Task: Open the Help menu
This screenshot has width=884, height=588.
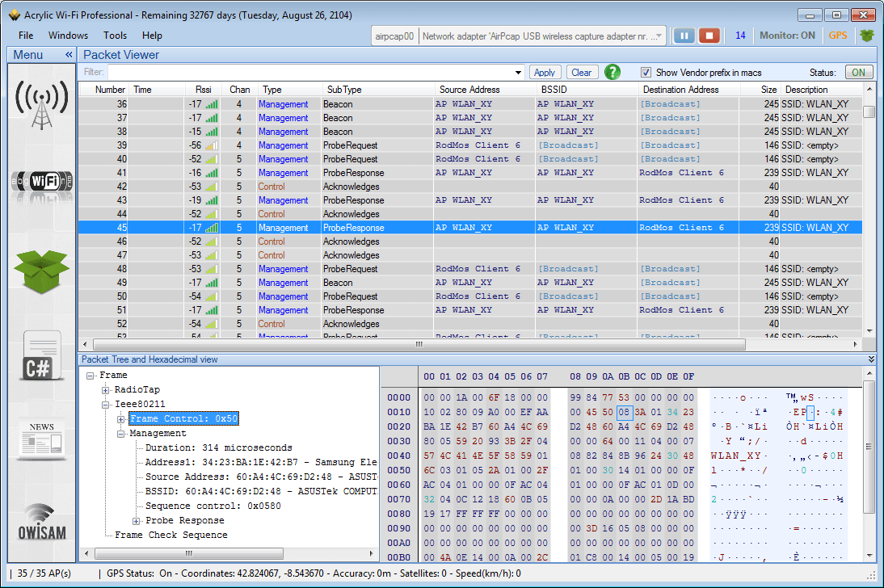Action: point(152,36)
